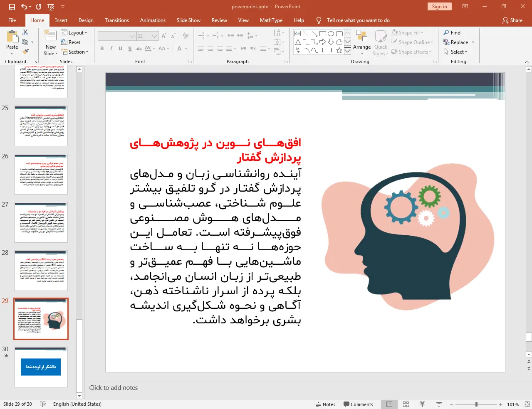
Task: Toggle Strikethrough formatting
Action: 139,49
